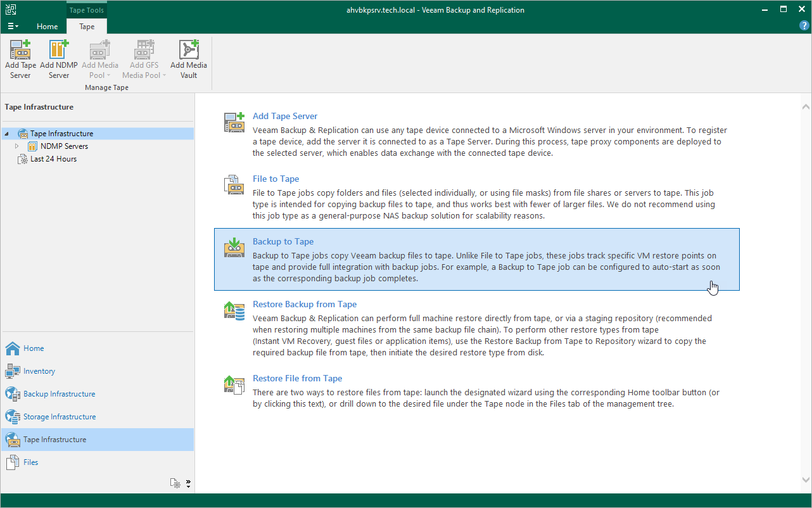The height and width of the screenshot is (508, 812).
Task: Open the File to Tape link
Action: pos(276,179)
